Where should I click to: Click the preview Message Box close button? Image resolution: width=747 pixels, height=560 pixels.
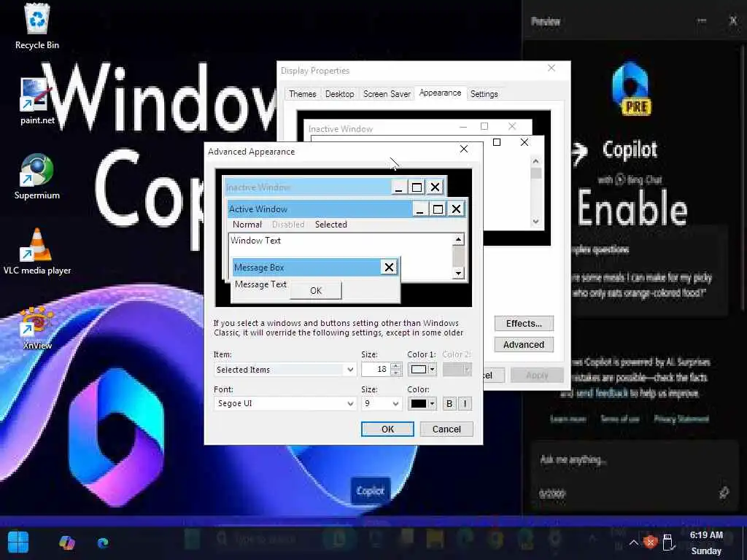tap(389, 267)
